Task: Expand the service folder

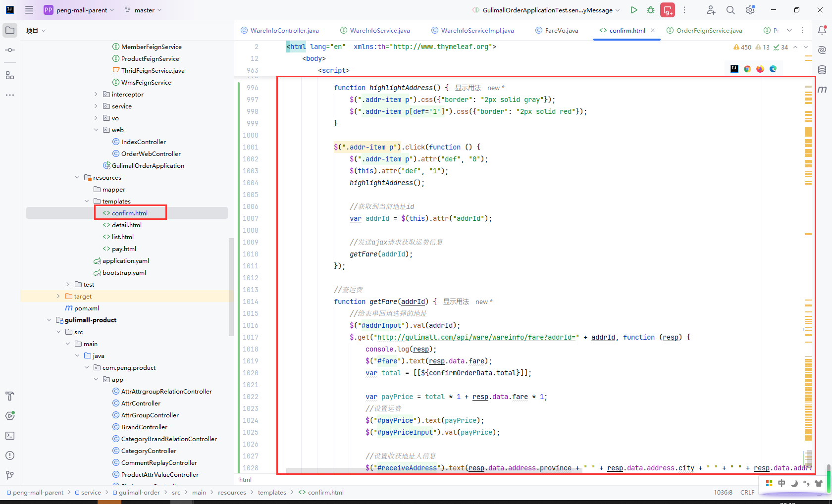Action: (x=96, y=106)
